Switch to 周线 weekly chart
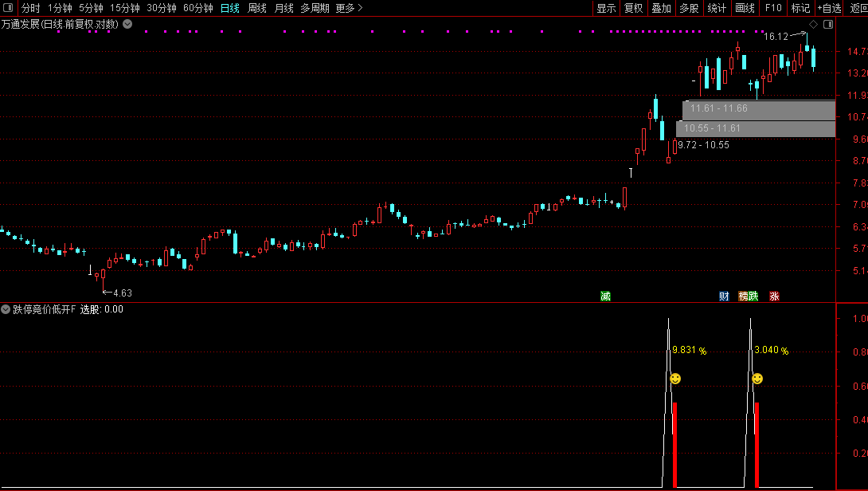This screenshot has height=491, width=868. (x=257, y=8)
